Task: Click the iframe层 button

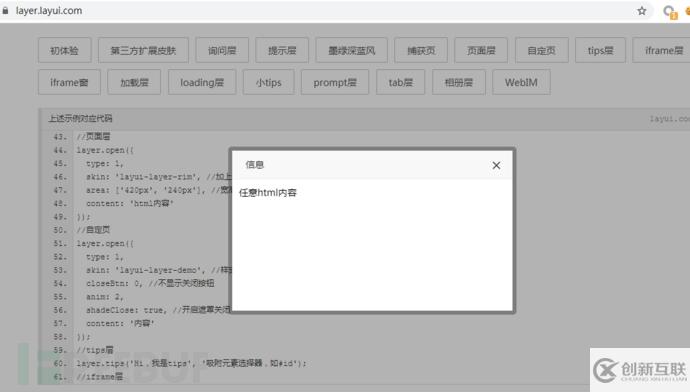Action: (661, 51)
